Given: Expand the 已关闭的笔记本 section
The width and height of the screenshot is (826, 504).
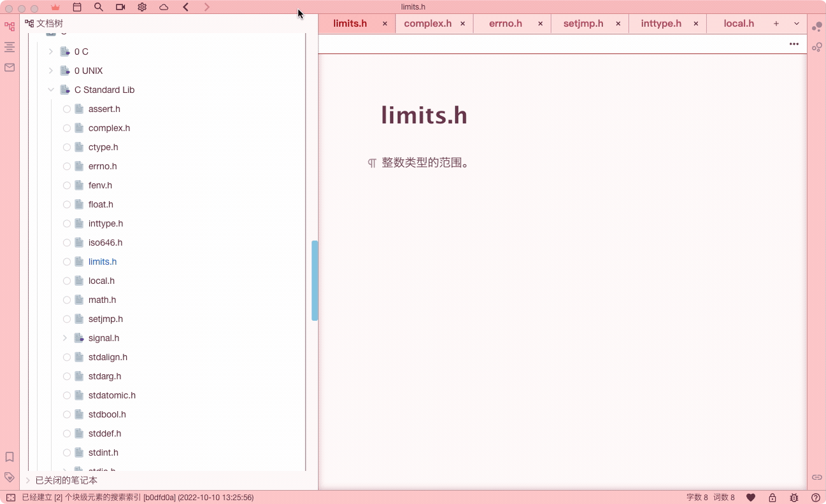Looking at the screenshot, I should 27,480.
